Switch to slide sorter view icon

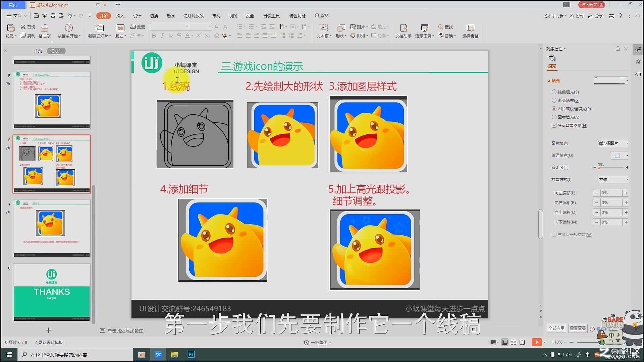(x=514, y=342)
